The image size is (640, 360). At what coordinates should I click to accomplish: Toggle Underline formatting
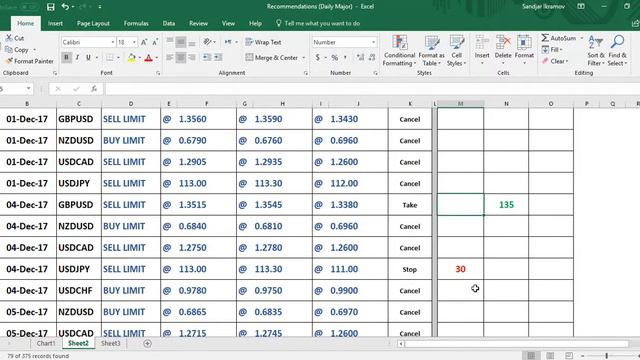pos(88,58)
